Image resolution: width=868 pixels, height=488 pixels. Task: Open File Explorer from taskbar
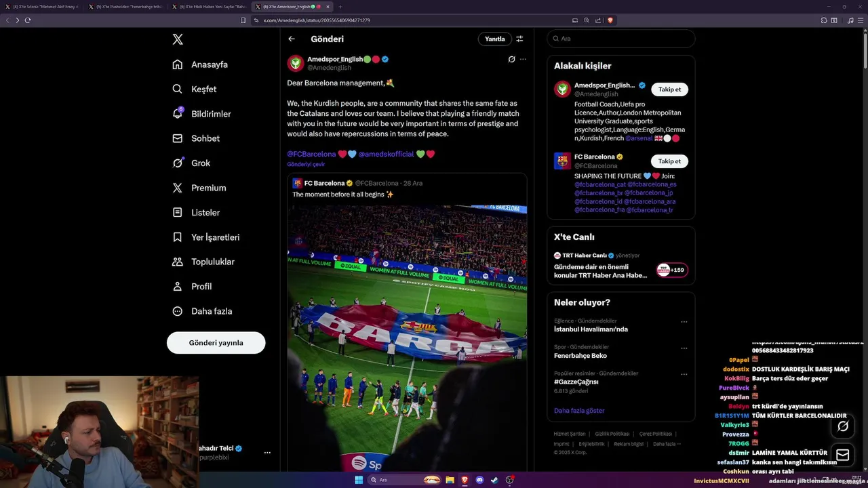(449, 480)
